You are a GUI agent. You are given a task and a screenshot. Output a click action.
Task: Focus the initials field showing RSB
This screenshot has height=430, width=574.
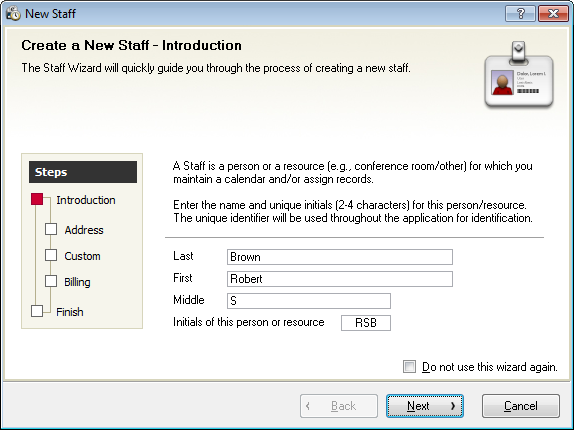pos(366,323)
